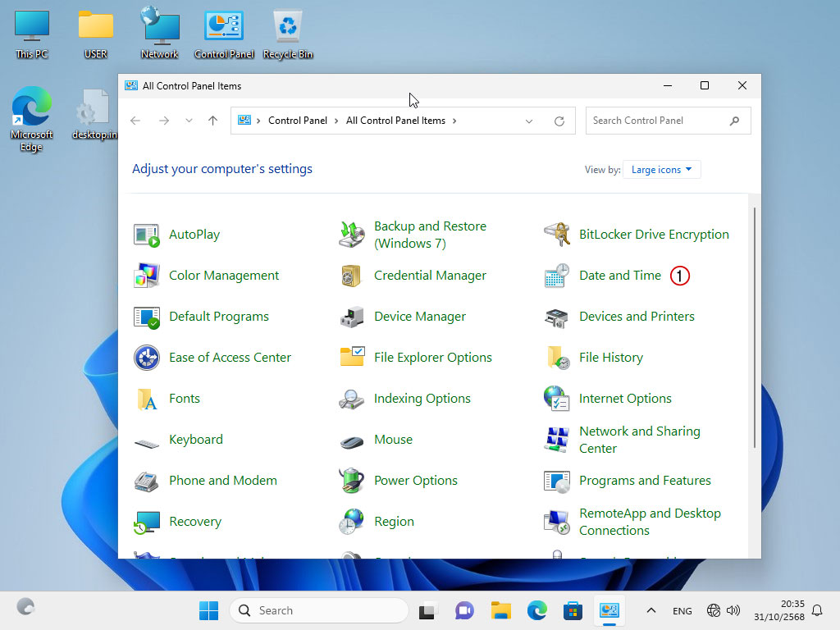Open the Device Manager icon
Viewport: 840px width, 630px height.
pyautogui.click(x=351, y=317)
